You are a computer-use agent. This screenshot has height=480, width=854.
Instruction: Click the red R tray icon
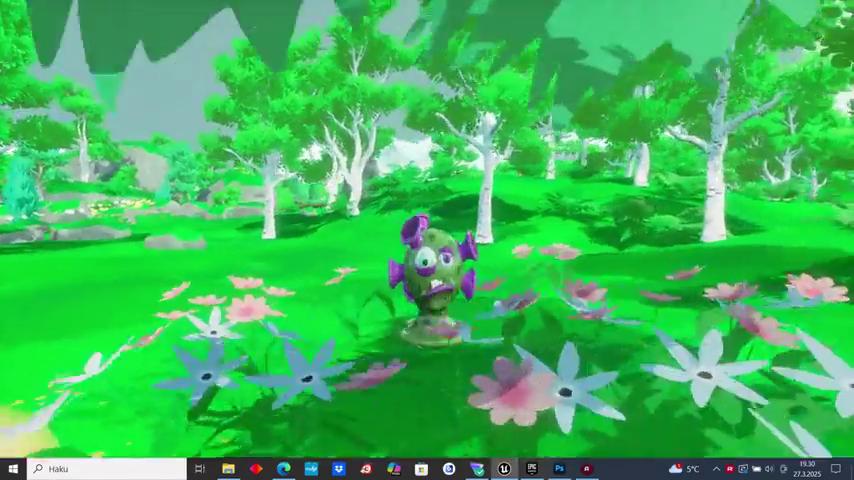pyautogui.click(x=730, y=469)
